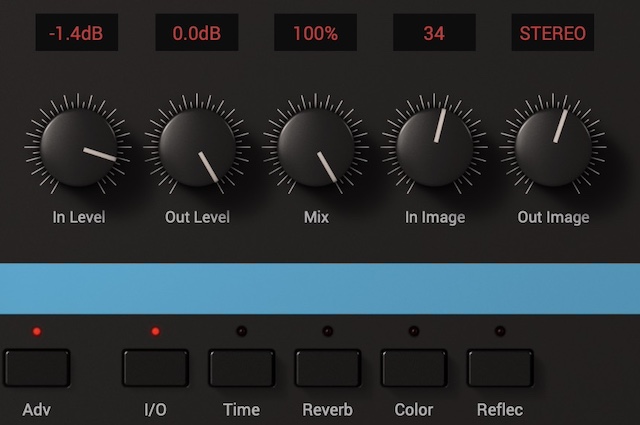Toggle the Adv button
640x425 pixels.
[x=37, y=368]
